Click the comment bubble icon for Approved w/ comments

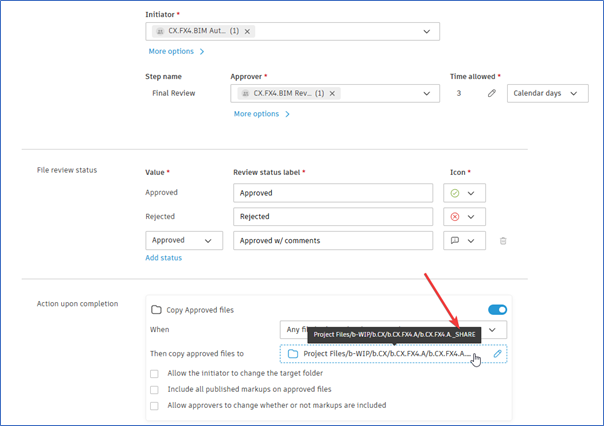pos(455,241)
